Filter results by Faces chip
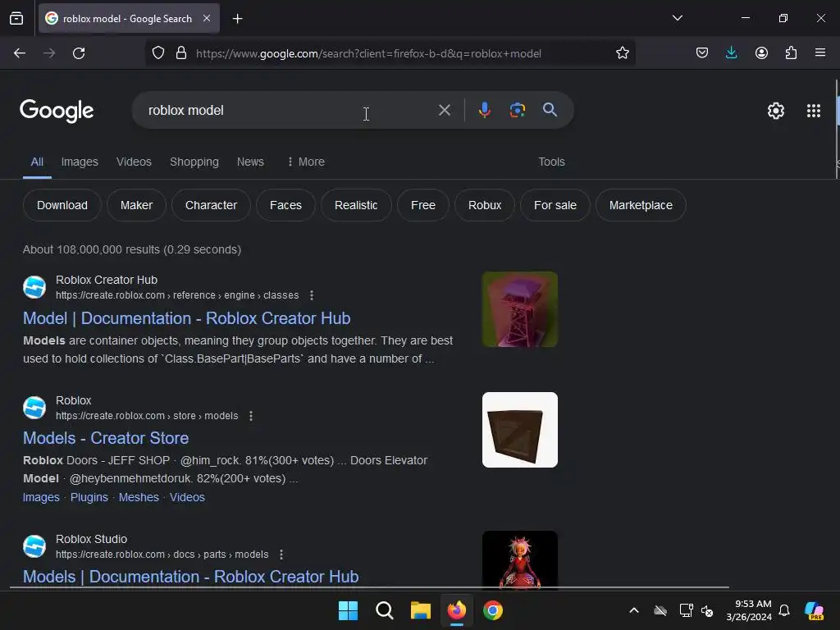This screenshot has width=840, height=630. 285,205
